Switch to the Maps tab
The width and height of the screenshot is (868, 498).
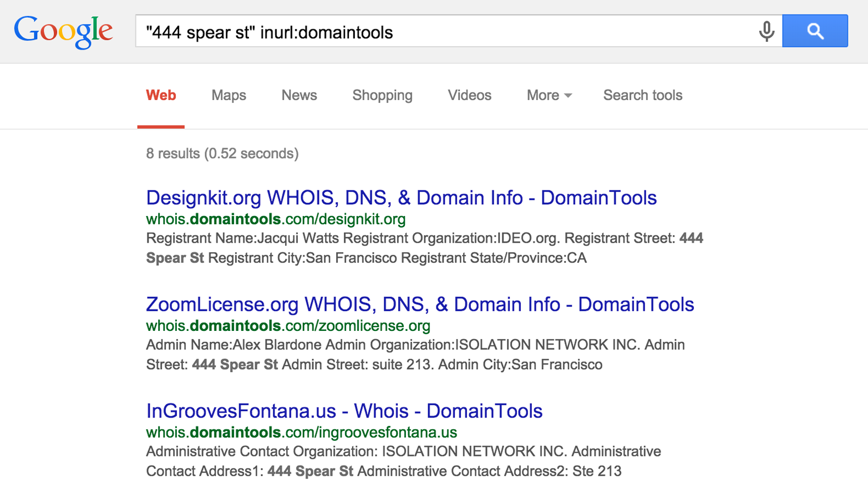228,95
